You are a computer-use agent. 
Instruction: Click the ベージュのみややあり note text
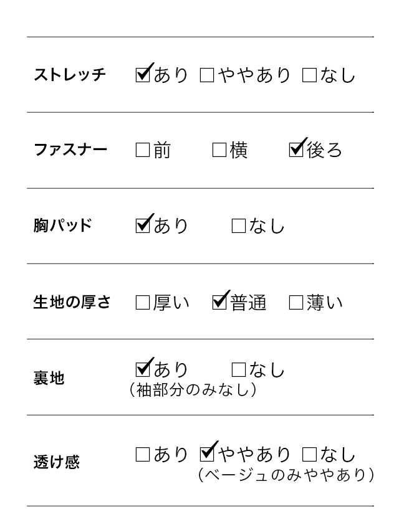[x=286, y=475]
